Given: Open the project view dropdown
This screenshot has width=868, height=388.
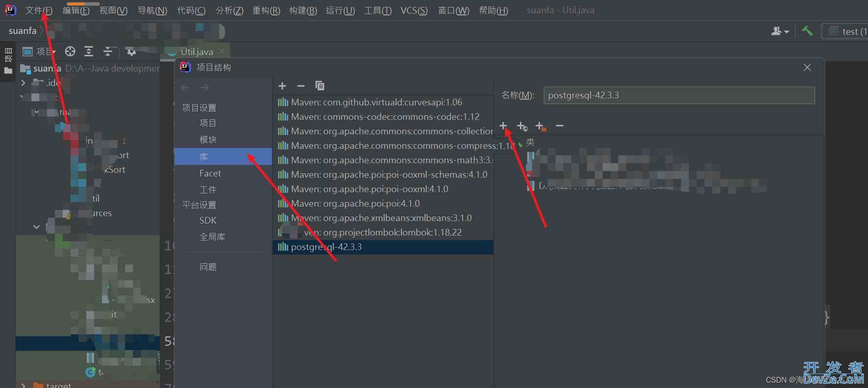Looking at the screenshot, I should click(x=39, y=52).
